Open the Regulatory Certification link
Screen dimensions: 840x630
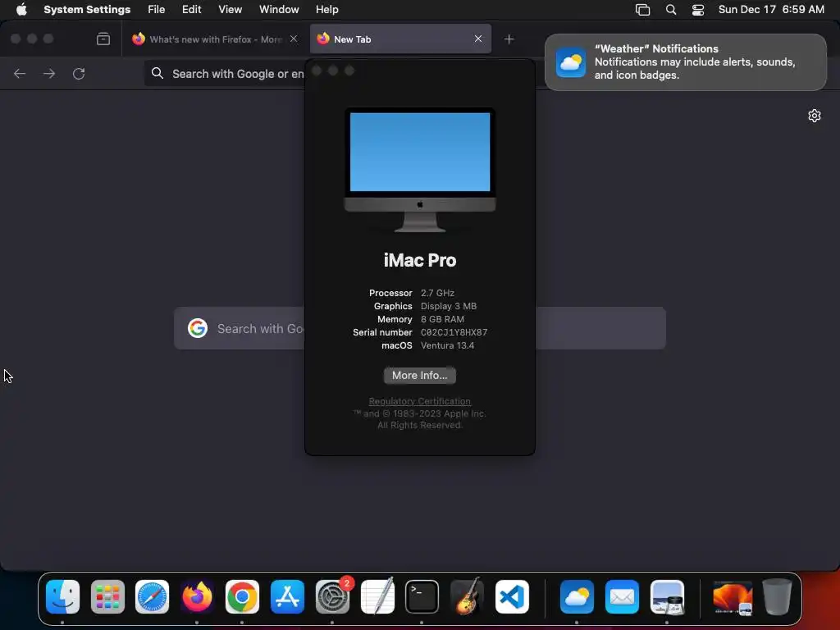click(x=419, y=401)
